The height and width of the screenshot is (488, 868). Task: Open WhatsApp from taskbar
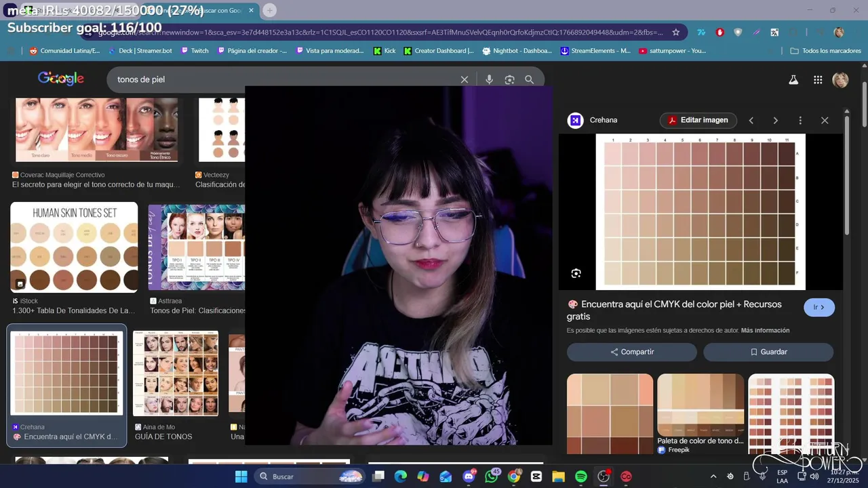pos(492,476)
